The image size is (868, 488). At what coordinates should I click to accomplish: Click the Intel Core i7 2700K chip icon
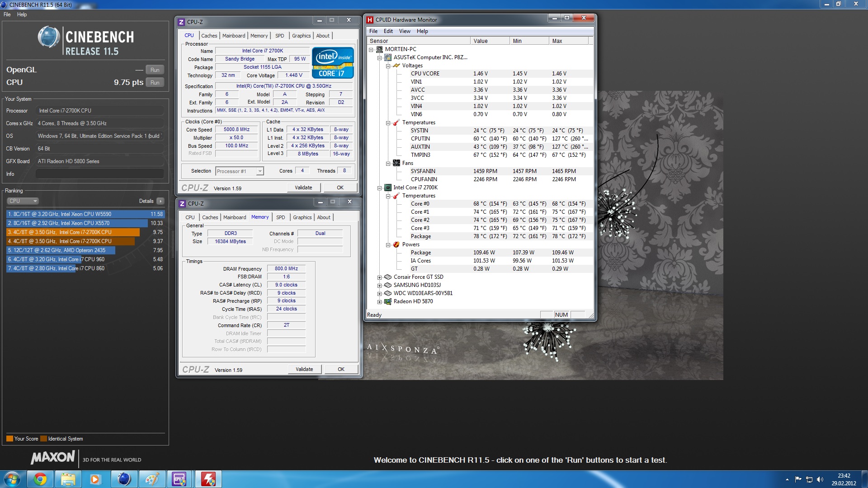click(388, 188)
